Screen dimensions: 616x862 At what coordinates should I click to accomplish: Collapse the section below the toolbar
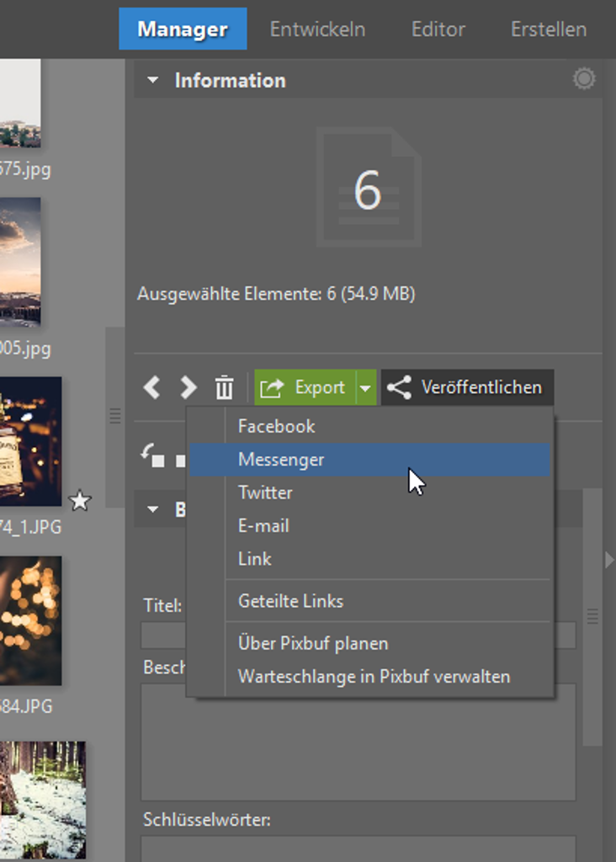tap(153, 509)
